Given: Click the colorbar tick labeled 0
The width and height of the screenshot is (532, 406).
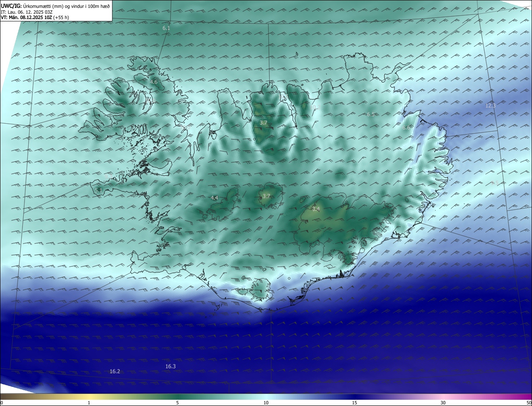Looking at the screenshot, I should point(2,403).
